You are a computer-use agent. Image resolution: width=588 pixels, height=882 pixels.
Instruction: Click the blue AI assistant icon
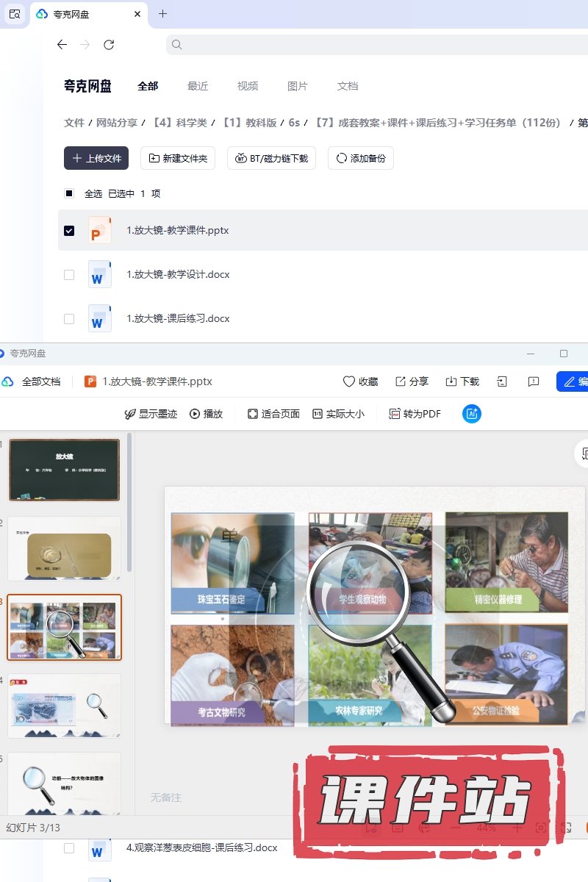[x=471, y=414]
